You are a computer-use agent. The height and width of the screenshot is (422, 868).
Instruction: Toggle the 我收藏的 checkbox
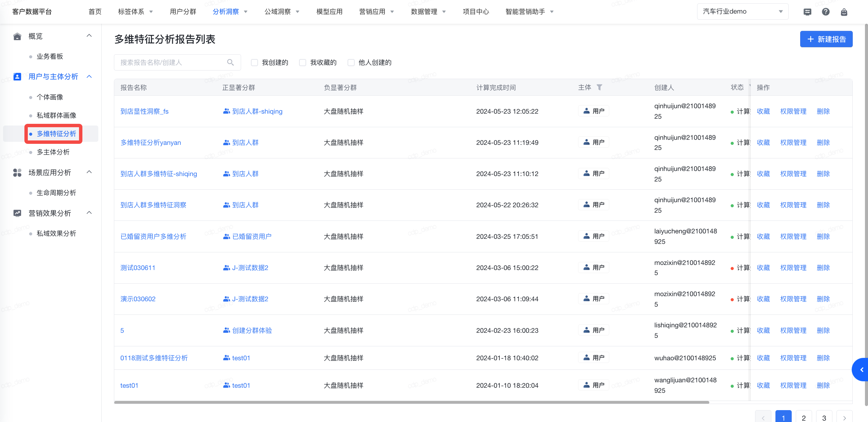(x=302, y=62)
